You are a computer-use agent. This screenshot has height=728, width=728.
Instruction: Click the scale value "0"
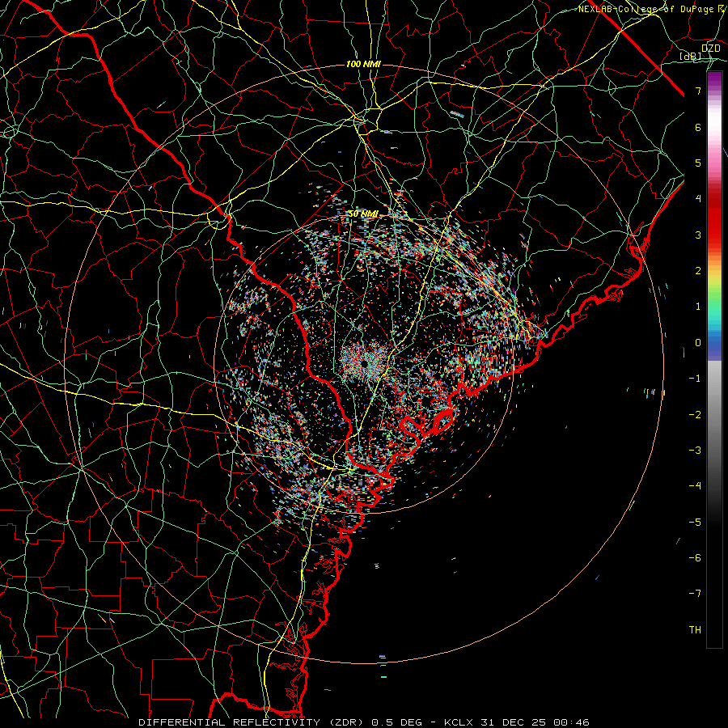[698, 343]
